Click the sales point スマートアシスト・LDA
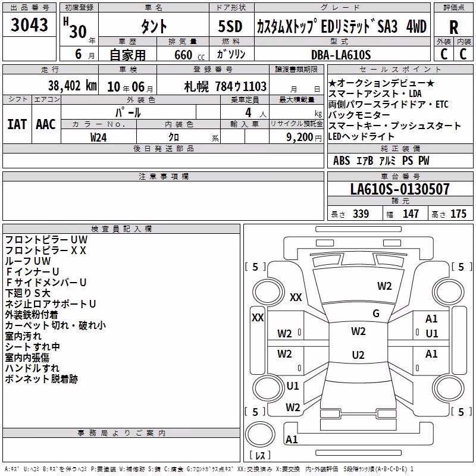This screenshot has width=476, height=476. pos(375,94)
